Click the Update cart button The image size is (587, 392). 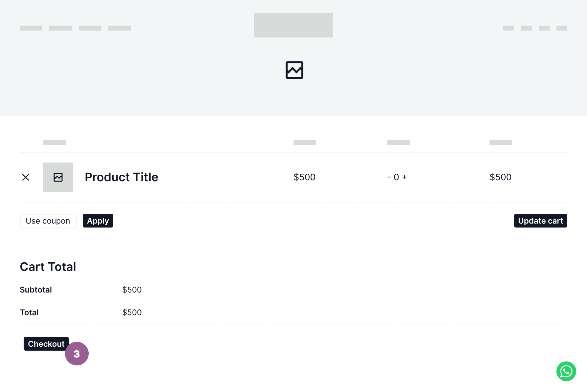540,221
